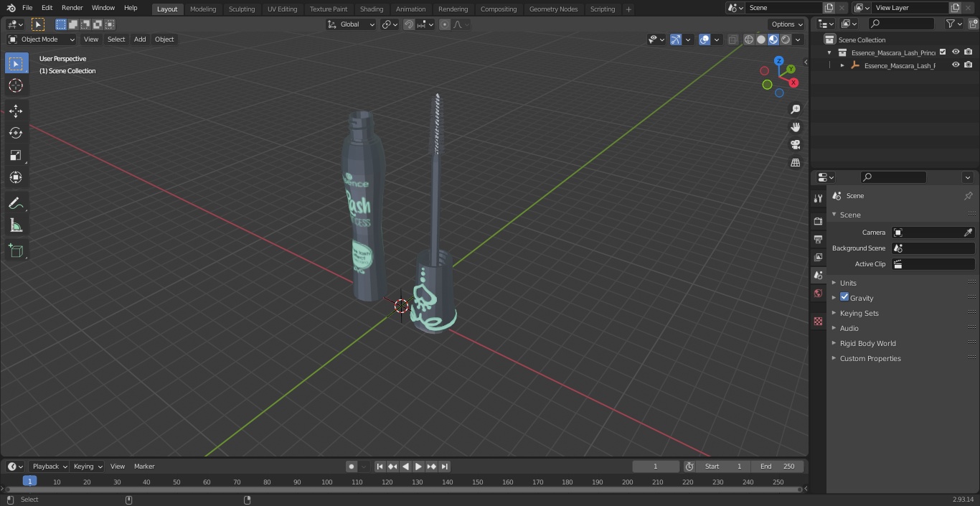Toggle auto keying record button
The height and width of the screenshot is (506, 980).
(352, 467)
